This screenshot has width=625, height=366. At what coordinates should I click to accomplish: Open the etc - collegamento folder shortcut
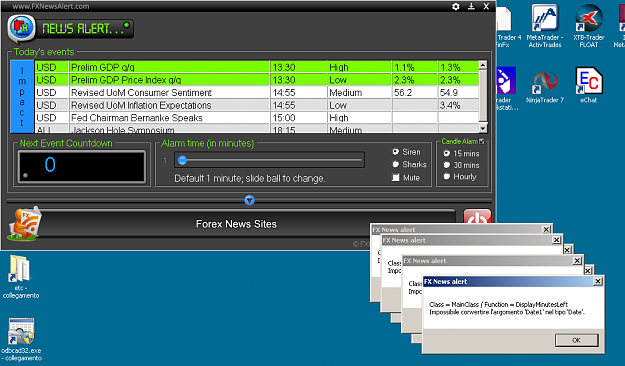click(21, 277)
